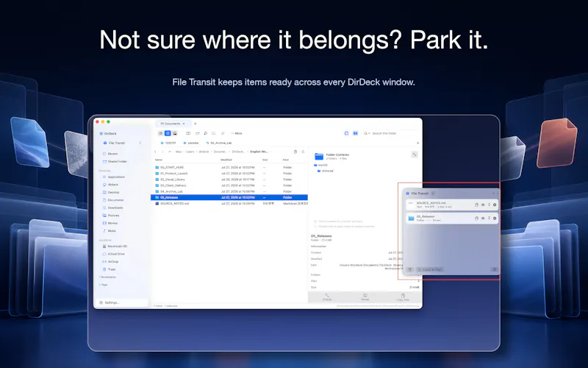Add bookmark with plus at bar's end

pyautogui.click(x=417, y=143)
